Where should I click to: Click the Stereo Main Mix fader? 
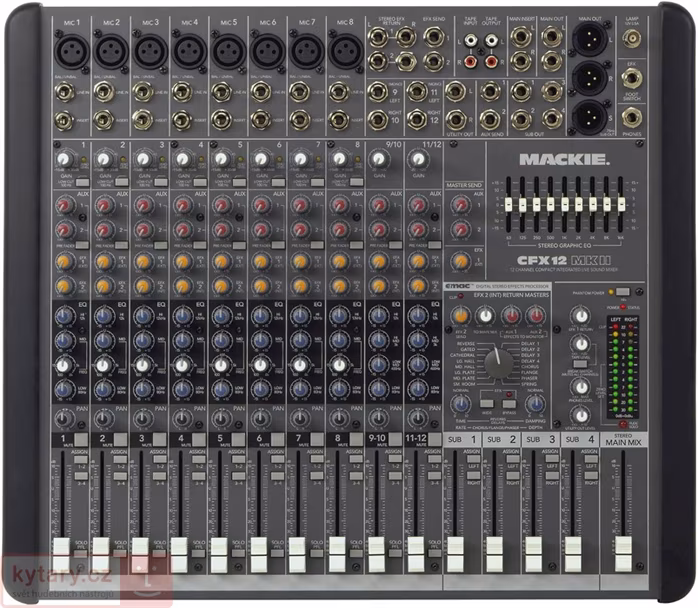point(623,555)
